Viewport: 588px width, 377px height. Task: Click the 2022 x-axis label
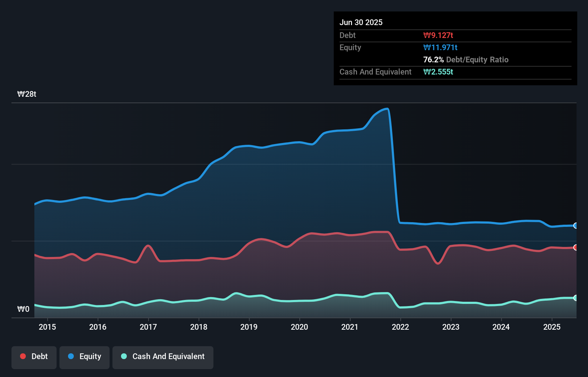click(400, 327)
